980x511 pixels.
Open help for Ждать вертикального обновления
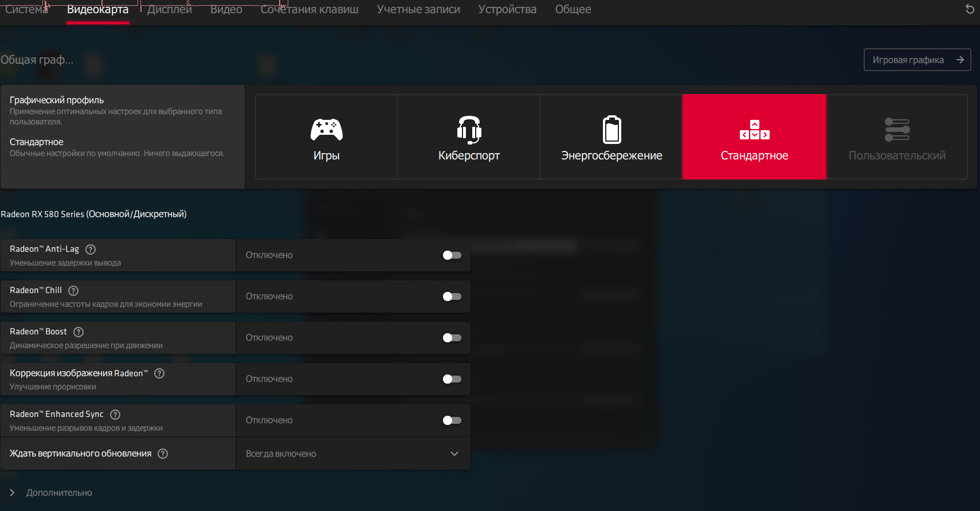click(x=163, y=454)
